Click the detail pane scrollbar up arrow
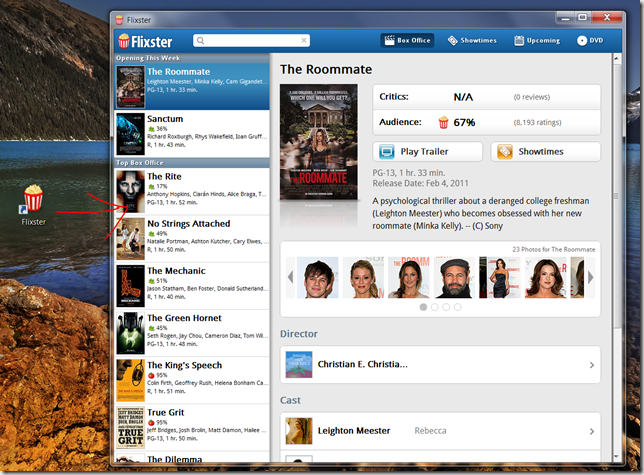The width and height of the screenshot is (644, 475). 616,59
